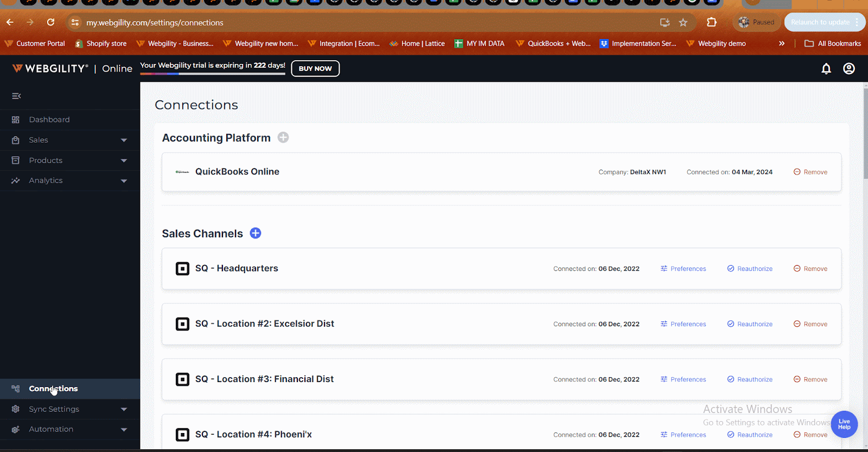Click the BUY NOW button
Screen dimensions: 868x452
click(315, 69)
